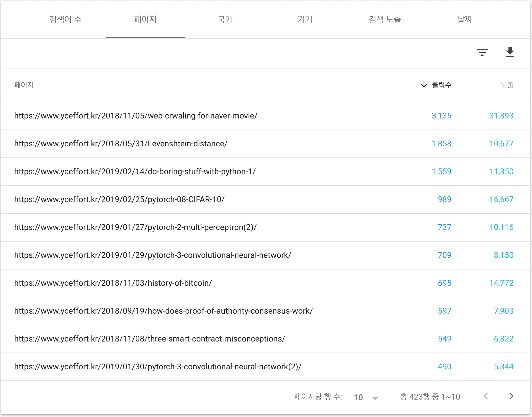Viewport: 532px width, 417px height.
Task: Switch to 검색어 수 tab
Action: pos(65,19)
